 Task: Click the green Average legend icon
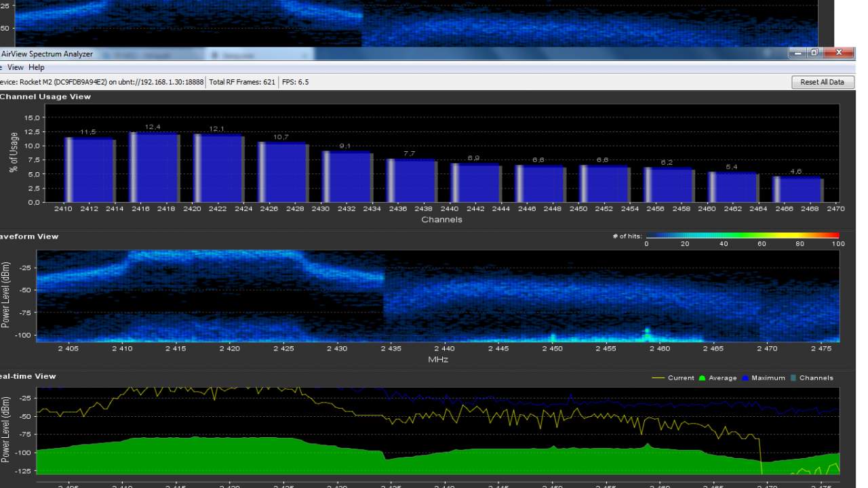(x=702, y=378)
